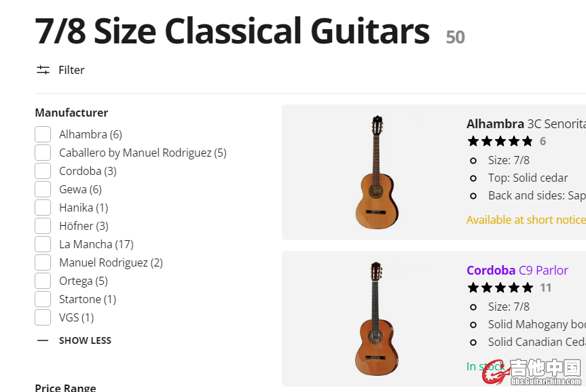Click the Filter sliders icon
This screenshot has width=586, height=392.
coord(43,70)
